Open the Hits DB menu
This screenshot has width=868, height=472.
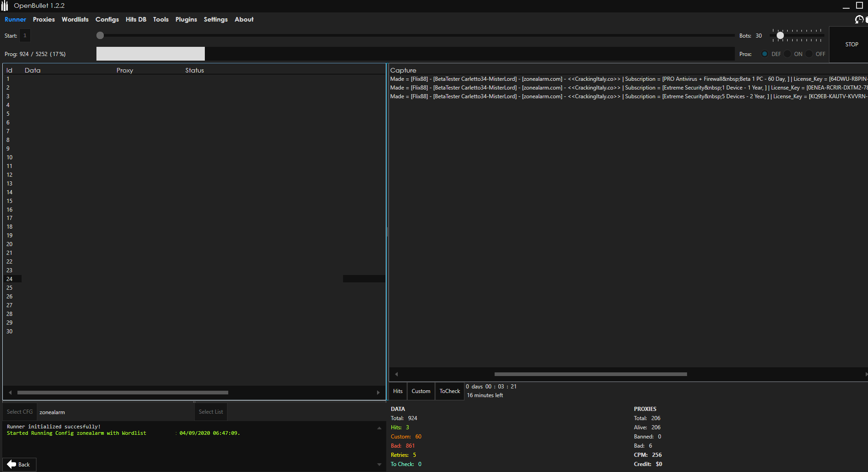136,19
